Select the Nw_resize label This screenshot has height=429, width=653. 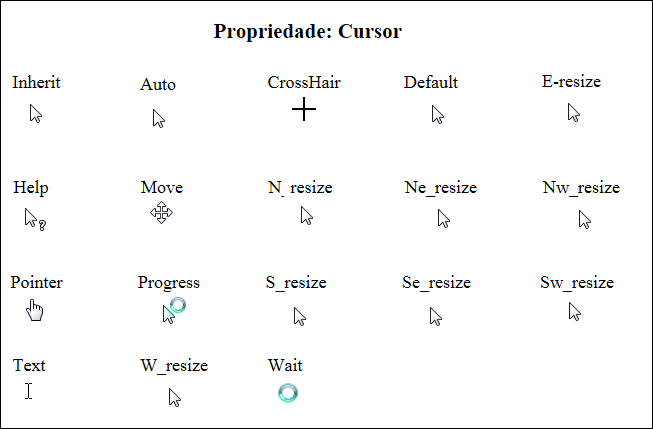click(x=581, y=187)
